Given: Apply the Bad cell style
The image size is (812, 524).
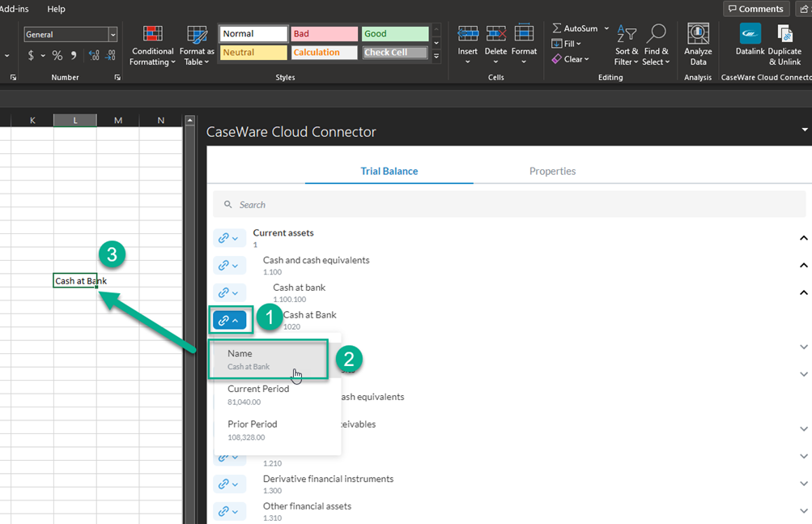Looking at the screenshot, I should [x=324, y=34].
